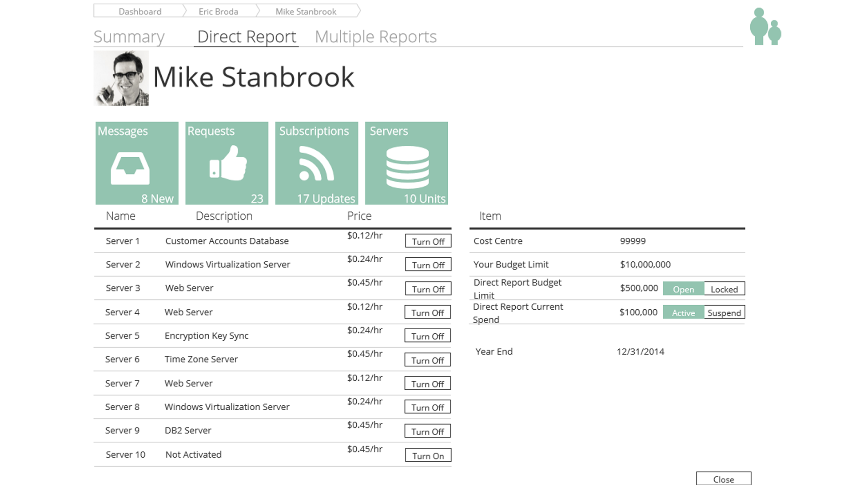The height and width of the screenshot is (487, 868).
Task: Navigate to Eric Broda breadcrumb
Action: pyautogui.click(x=218, y=12)
